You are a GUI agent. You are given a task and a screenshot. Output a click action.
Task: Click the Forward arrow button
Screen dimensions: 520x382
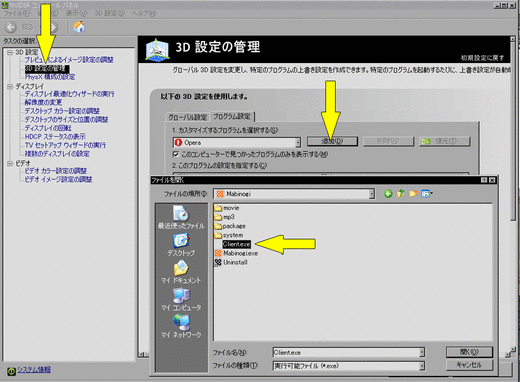point(53,27)
